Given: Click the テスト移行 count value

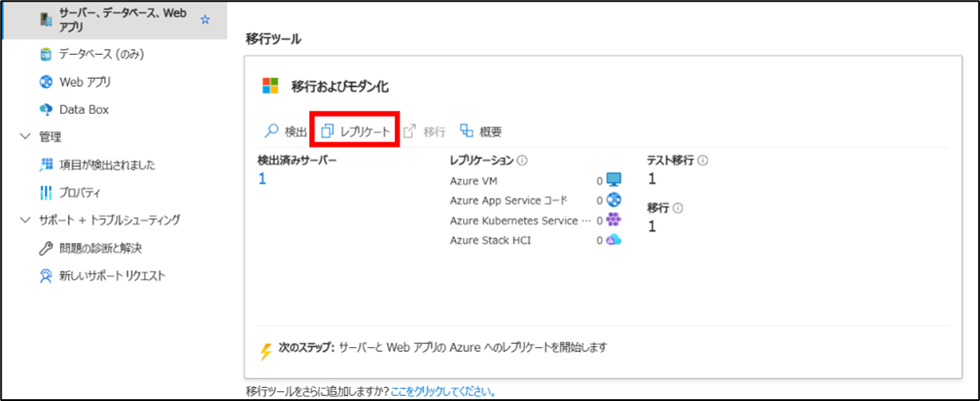Looking at the screenshot, I should click(x=652, y=178).
